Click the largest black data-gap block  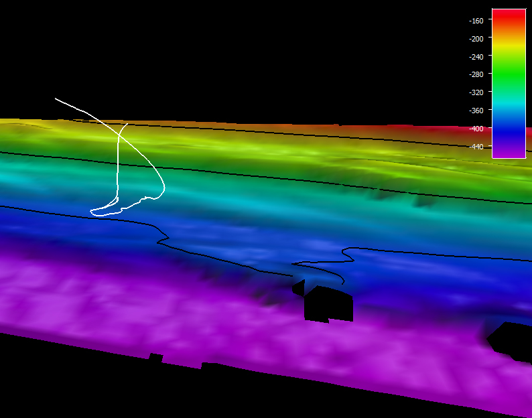[328, 304]
